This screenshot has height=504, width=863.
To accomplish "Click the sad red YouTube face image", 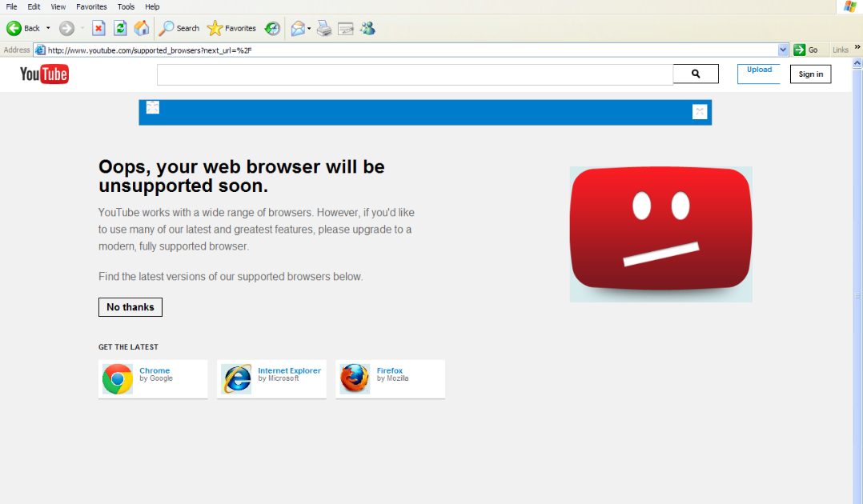I will [x=661, y=234].
